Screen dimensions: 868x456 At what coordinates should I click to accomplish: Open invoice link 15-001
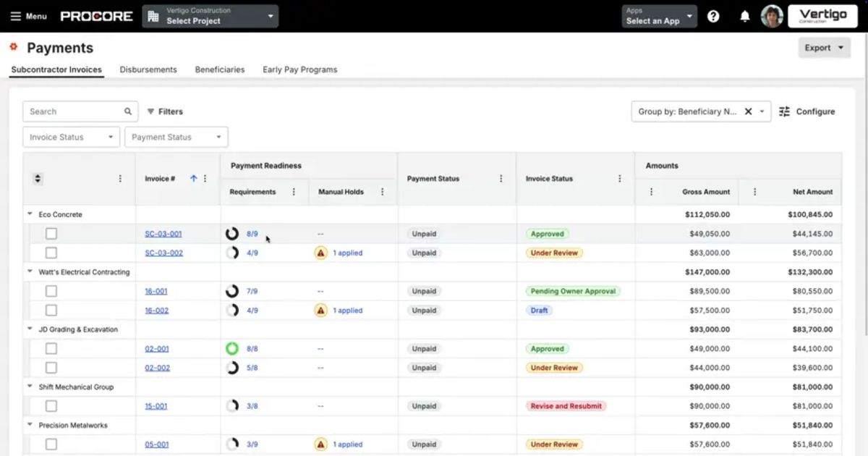click(156, 406)
